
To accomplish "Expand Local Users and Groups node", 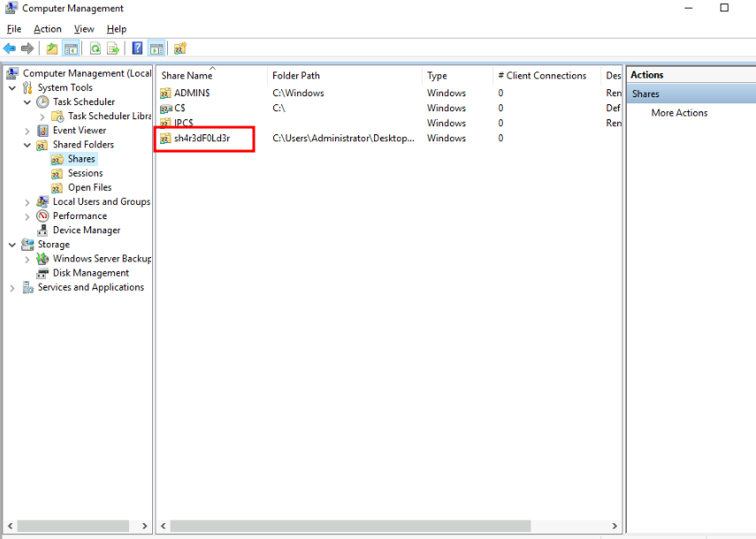I will pyautogui.click(x=27, y=202).
